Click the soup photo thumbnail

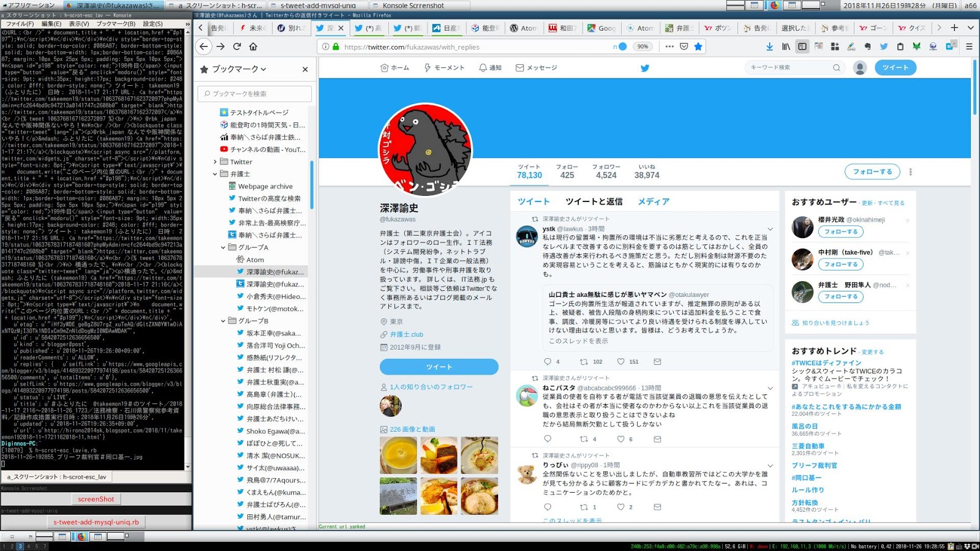tap(398, 455)
